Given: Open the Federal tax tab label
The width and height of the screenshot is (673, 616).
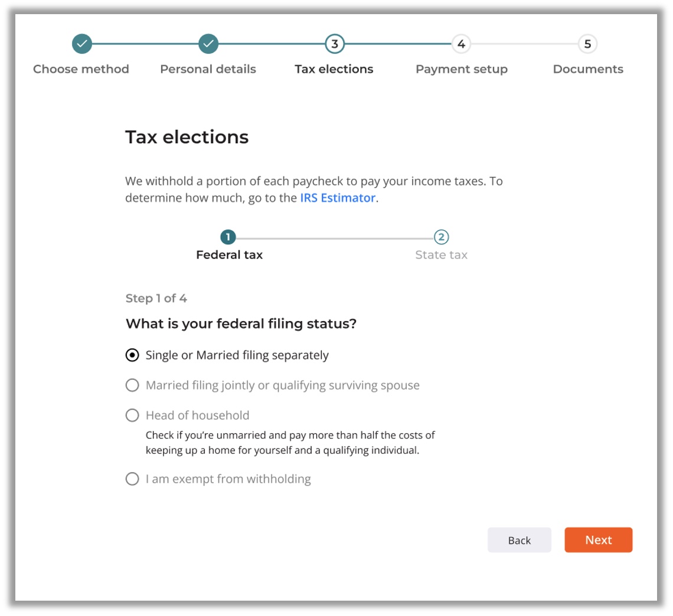Looking at the screenshot, I should [x=229, y=255].
